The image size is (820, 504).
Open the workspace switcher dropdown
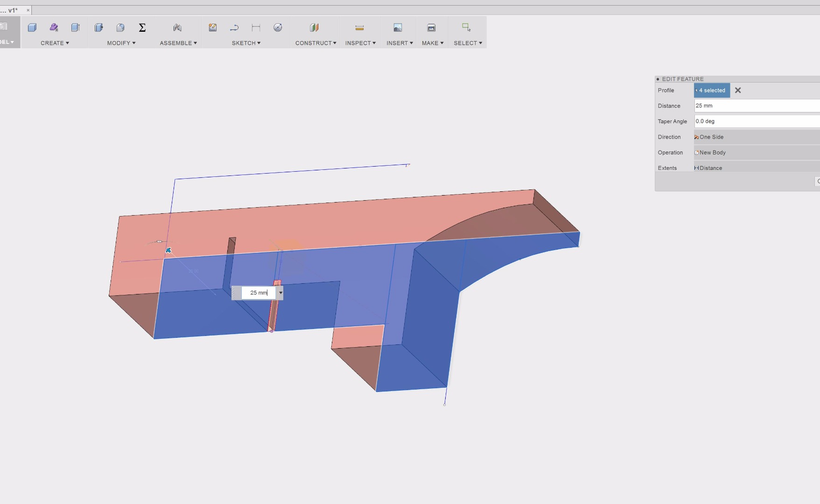(x=7, y=42)
